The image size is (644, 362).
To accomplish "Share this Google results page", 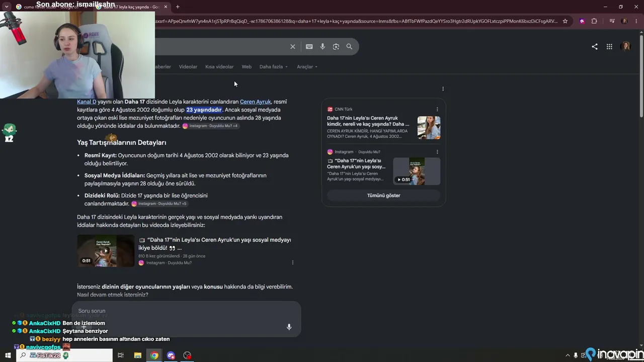I will 595,47.
